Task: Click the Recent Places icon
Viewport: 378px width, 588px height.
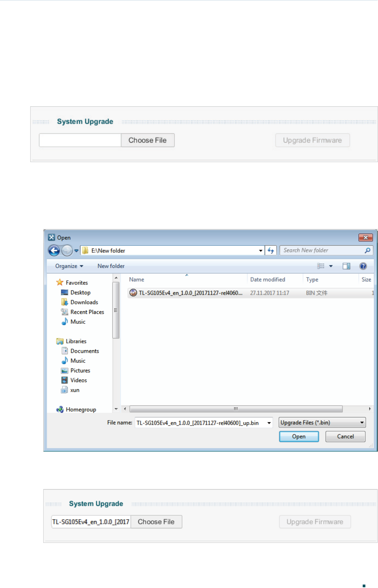Action: (x=65, y=312)
